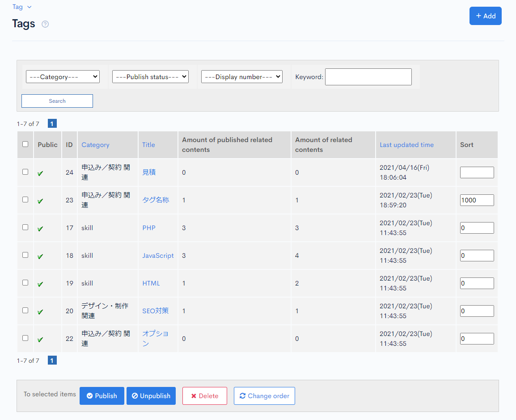Open the Category filter dropdown
The width and height of the screenshot is (516, 420).
[63, 77]
